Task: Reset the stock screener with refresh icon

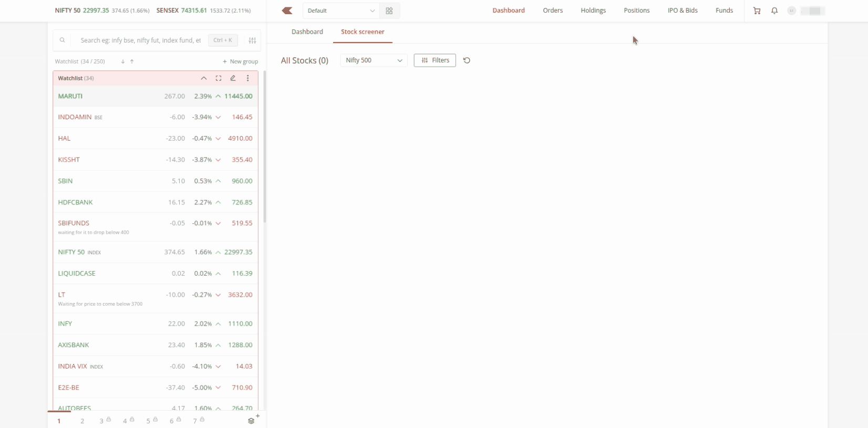Action: [x=467, y=60]
